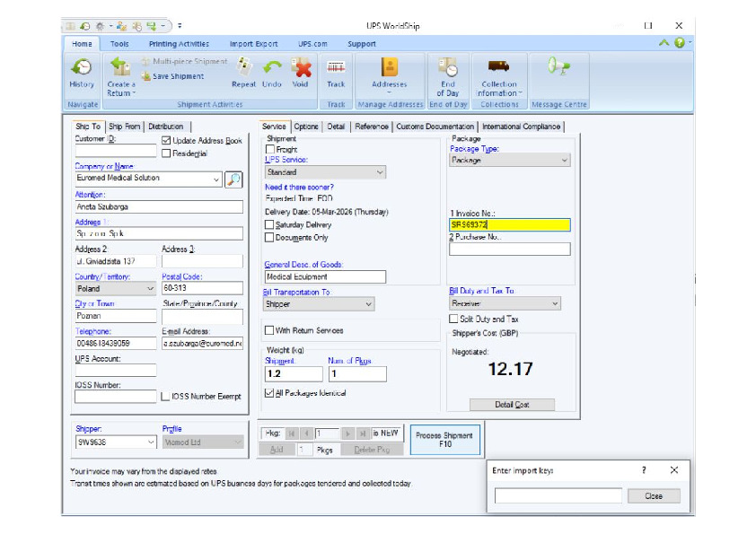Open the Printing Activities ribbon tab
Viewport: 756px width, 534px height.
[x=179, y=44]
